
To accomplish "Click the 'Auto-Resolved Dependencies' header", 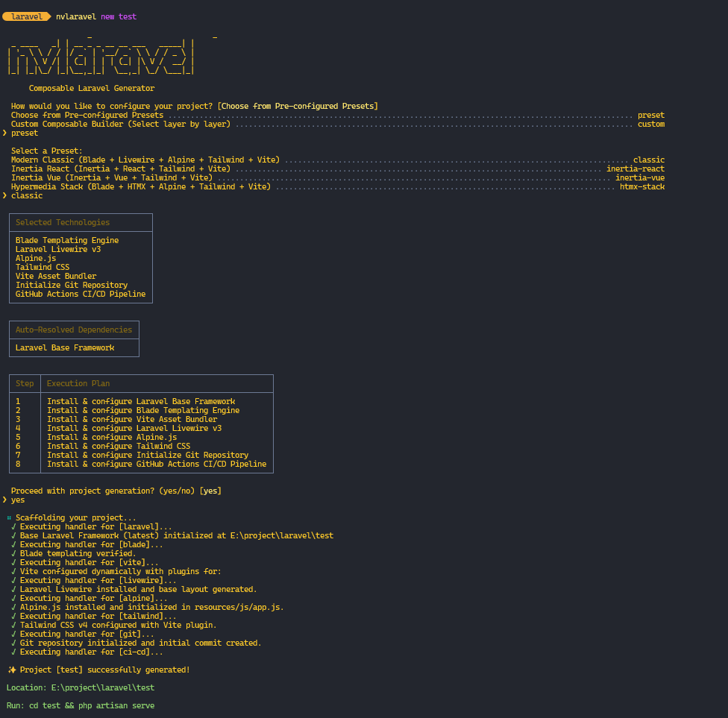I will click(x=74, y=330).
